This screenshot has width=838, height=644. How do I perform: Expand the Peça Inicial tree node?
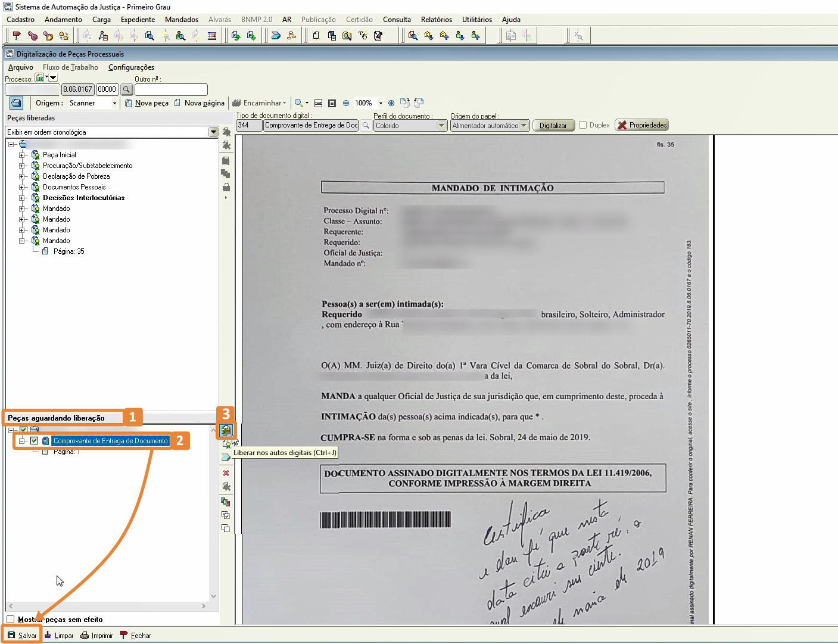(x=22, y=155)
